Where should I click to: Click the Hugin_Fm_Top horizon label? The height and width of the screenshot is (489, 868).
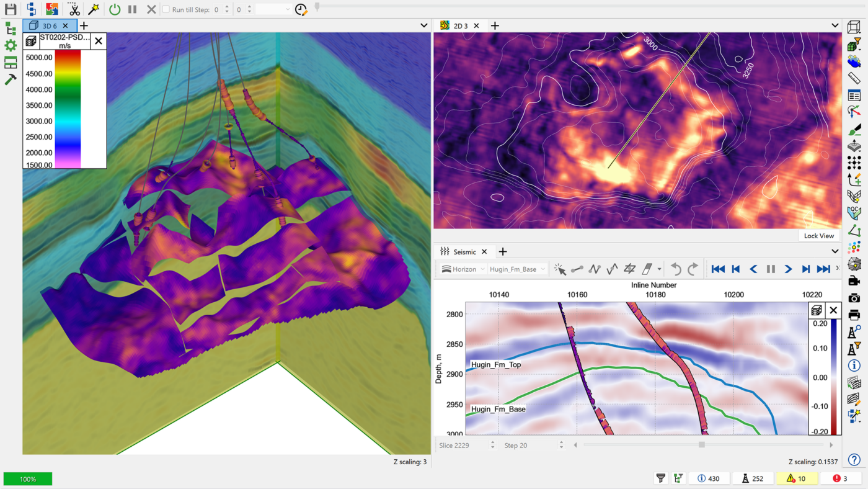(496, 365)
